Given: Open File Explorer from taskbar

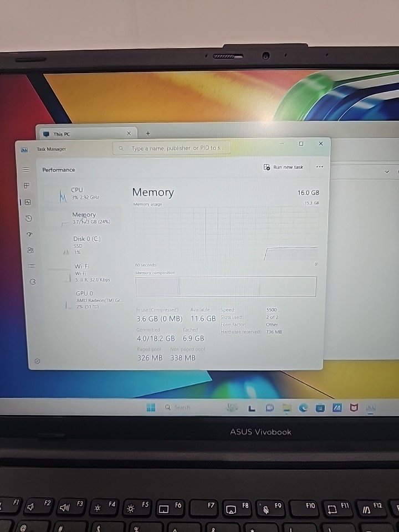Looking at the screenshot, I should click(x=287, y=408).
